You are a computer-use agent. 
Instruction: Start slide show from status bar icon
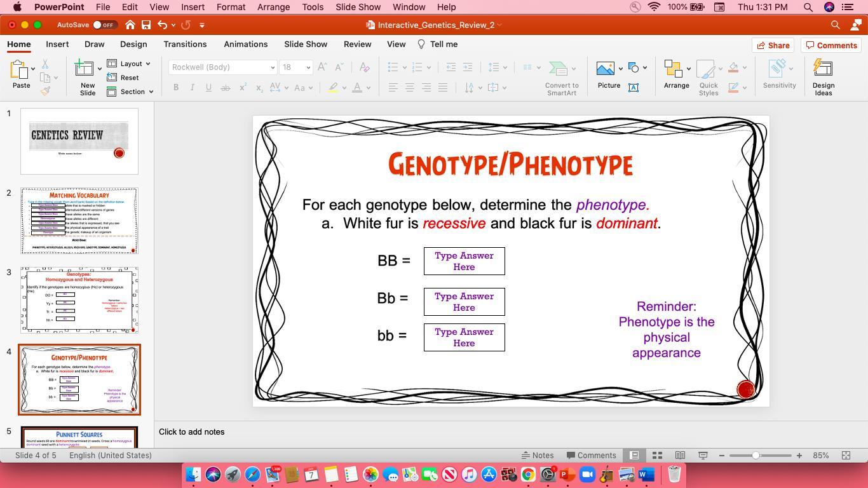(703, 456)
